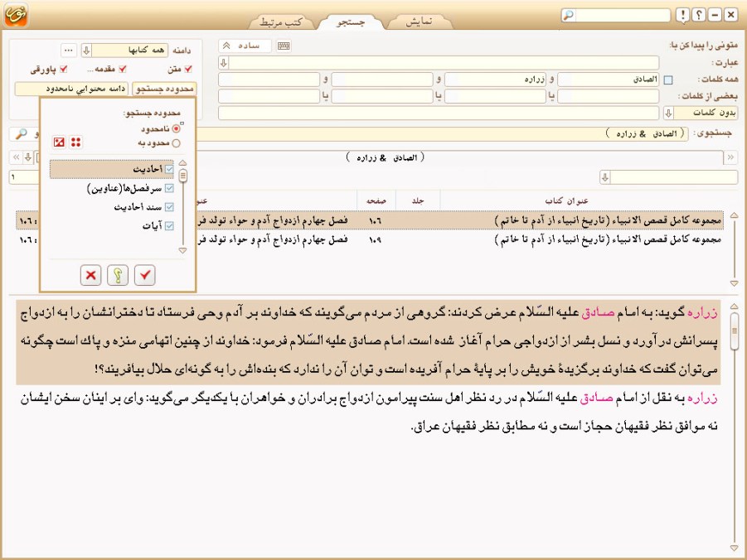Click the results table scroll-down arrow

click(x=734, y=283)
